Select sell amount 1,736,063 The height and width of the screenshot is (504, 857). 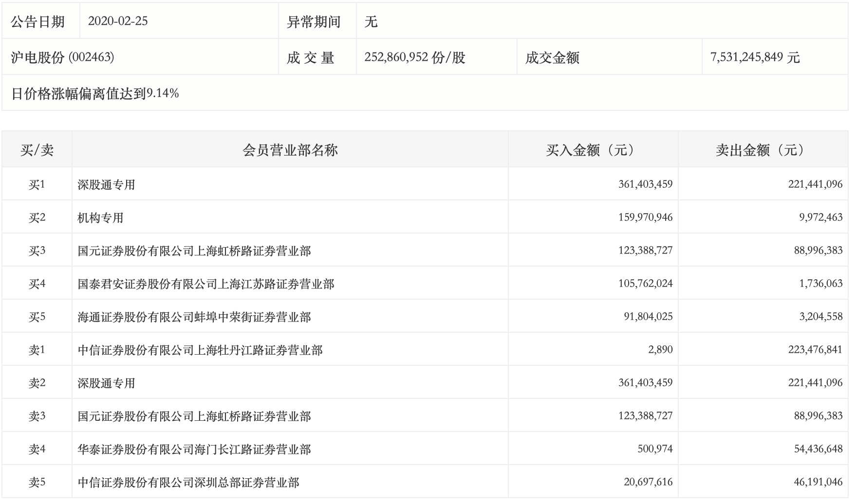[x=821, y=283]
